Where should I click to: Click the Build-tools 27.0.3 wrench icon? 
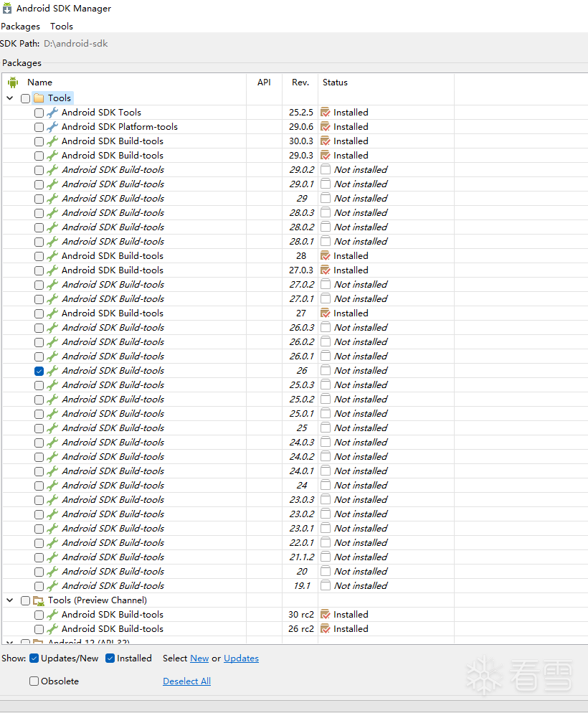[x=52, y=270]
